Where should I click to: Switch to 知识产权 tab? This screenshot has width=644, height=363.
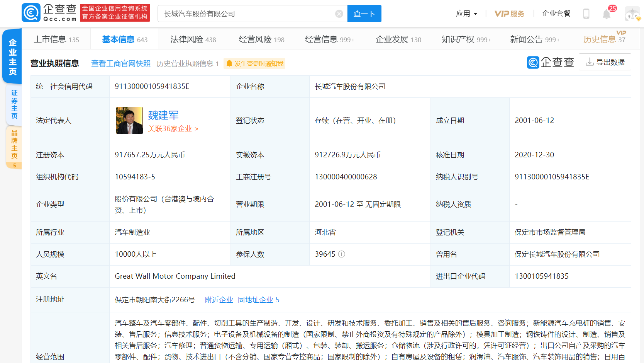(466, 39)
